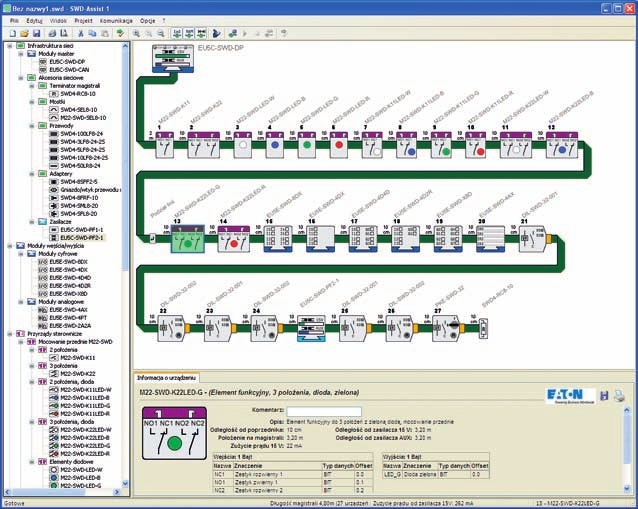Save the project with the floppy disk icon
638x509 pixels.
pyautogui.click(x=36, y=33)
